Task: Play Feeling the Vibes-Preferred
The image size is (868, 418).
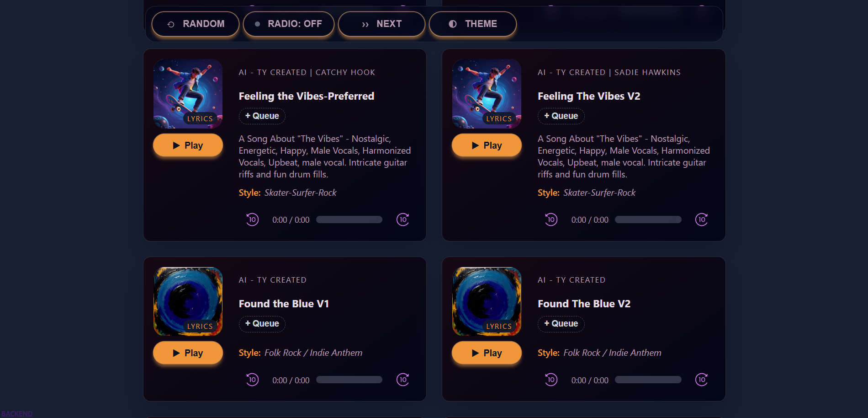Action: [187, 145]
